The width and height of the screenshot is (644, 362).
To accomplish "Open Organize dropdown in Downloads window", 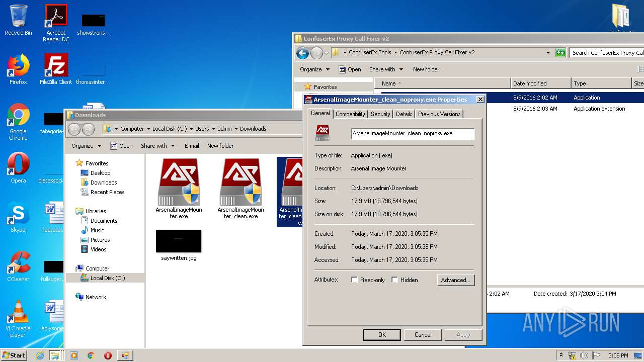I will pyautogui.click(x=86, y=146).
